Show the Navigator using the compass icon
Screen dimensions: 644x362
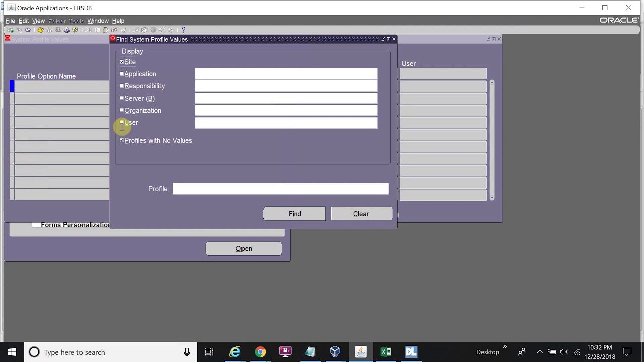pyautogui.click(x=28, y=30)
